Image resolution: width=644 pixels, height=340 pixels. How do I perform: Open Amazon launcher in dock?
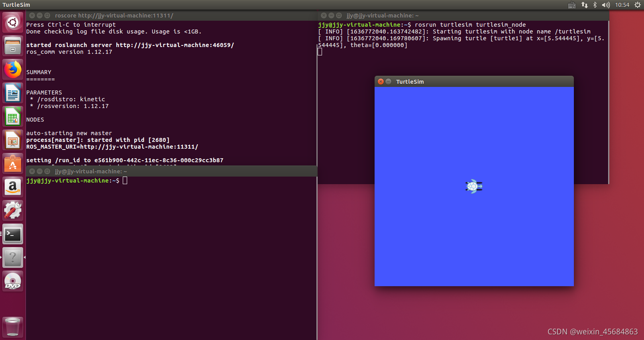[x=13, y=187]
